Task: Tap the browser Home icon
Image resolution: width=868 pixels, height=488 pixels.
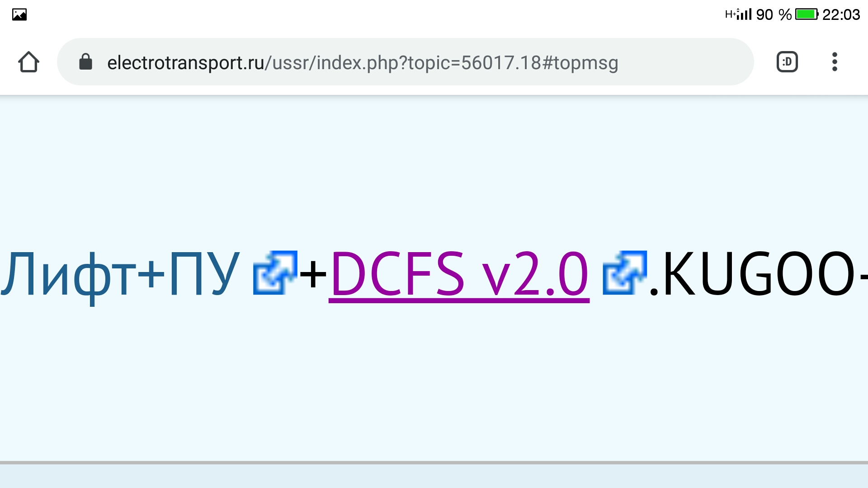Action: coord(28,62)
